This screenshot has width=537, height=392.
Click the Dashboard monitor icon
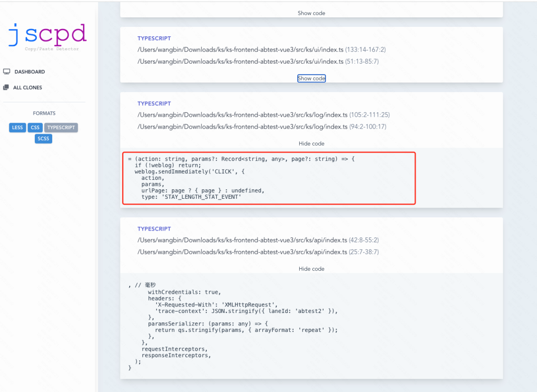(6, 72)
